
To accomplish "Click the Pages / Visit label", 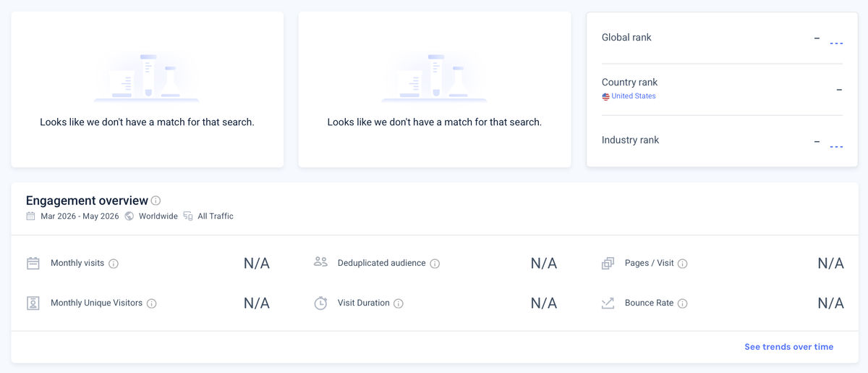I will tap(649, 263).
